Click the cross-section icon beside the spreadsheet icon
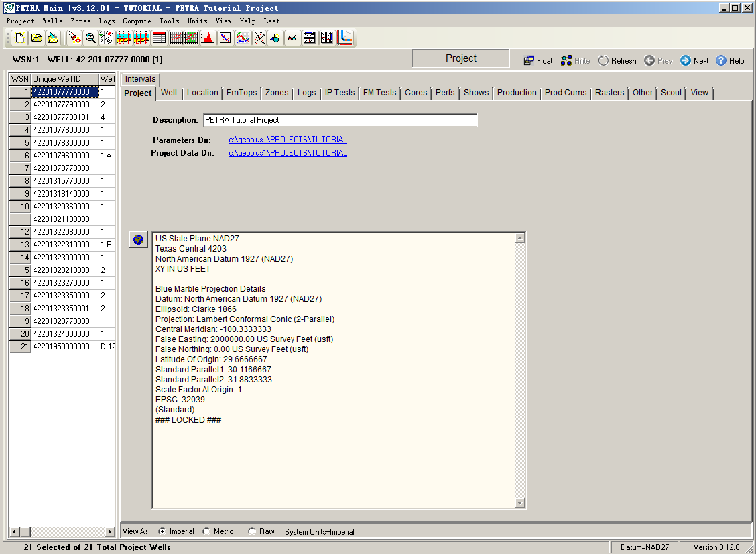Screen dimensions: 756x554 (x=141, y=38)
